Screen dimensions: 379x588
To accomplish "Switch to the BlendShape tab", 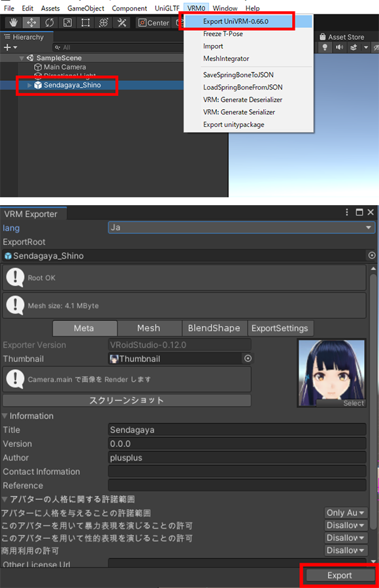I will coord(214,328).
